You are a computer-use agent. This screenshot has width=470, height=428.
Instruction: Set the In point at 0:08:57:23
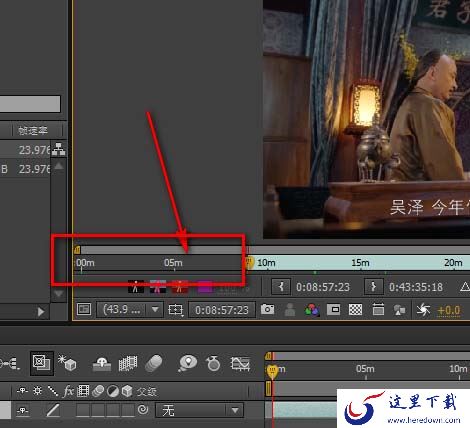tap(281, 287)
